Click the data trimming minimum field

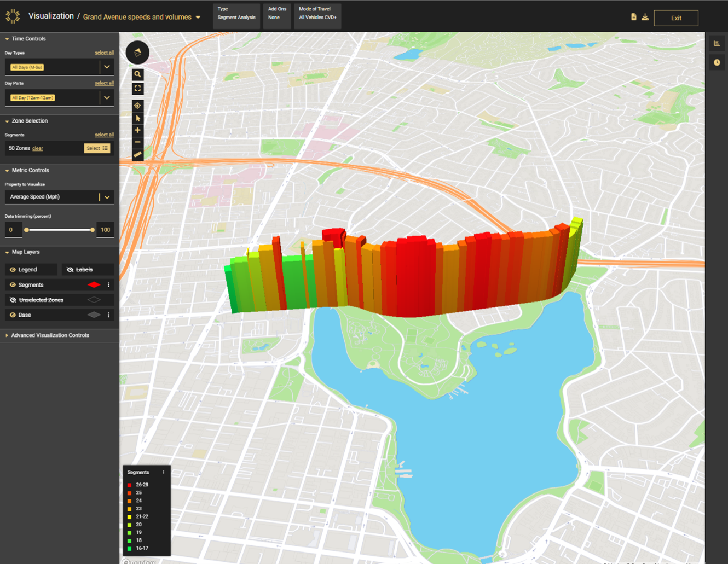click(13, 230)
